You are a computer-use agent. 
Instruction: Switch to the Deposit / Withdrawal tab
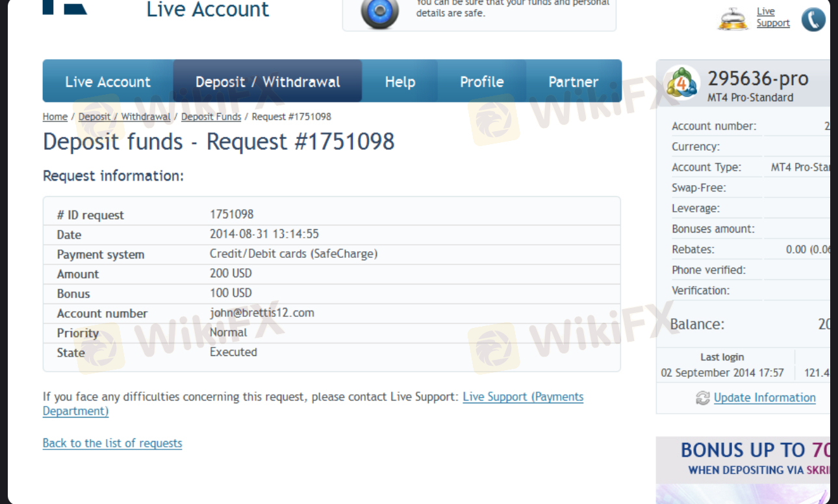[268, 82]
